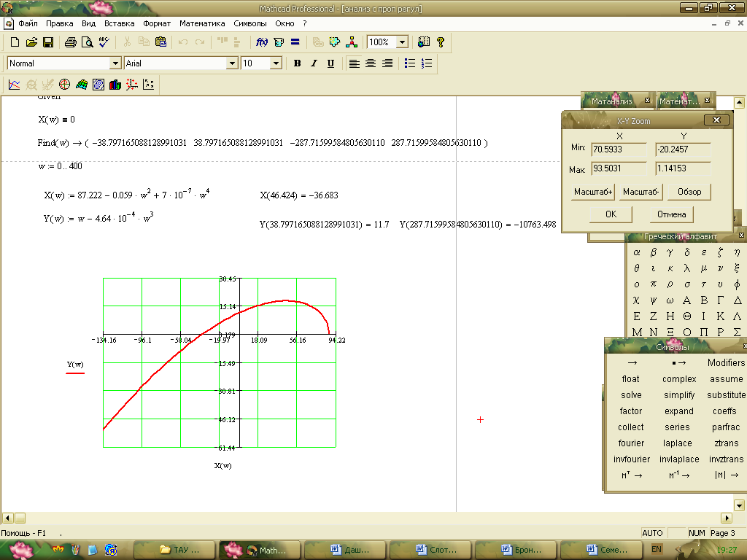Open the Arial font dropdown

point(233,63)
